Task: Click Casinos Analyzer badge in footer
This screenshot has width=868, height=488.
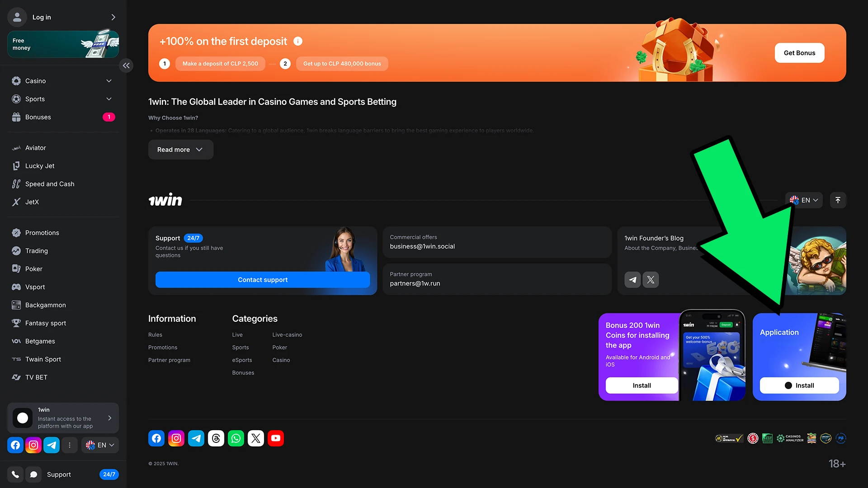Action: click(x=790, y=438)
